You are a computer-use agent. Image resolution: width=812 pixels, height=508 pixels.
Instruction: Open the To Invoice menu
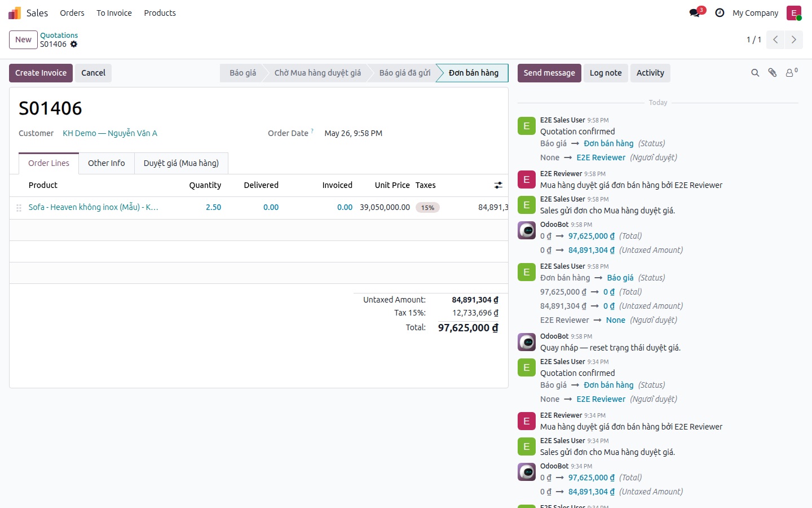114,13
